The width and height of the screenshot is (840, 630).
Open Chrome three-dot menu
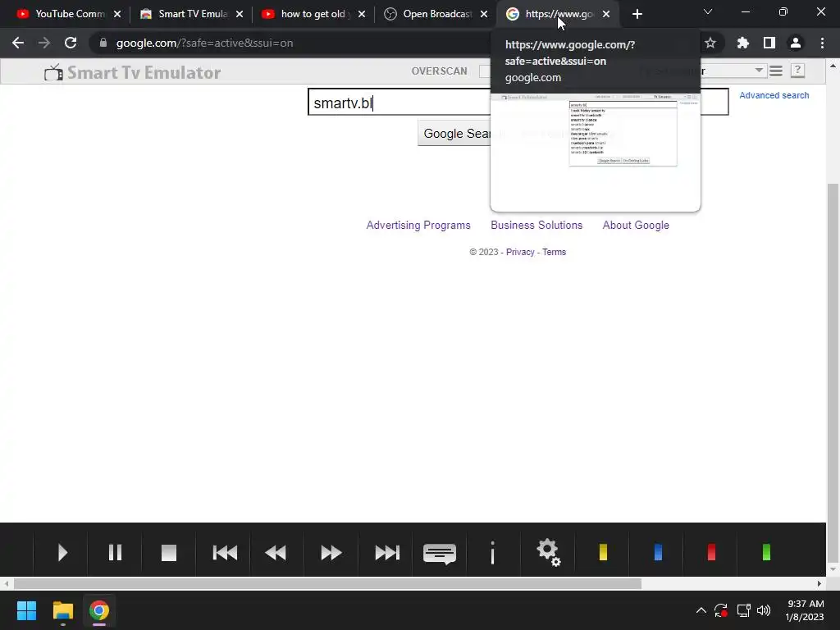click(822, 43)
